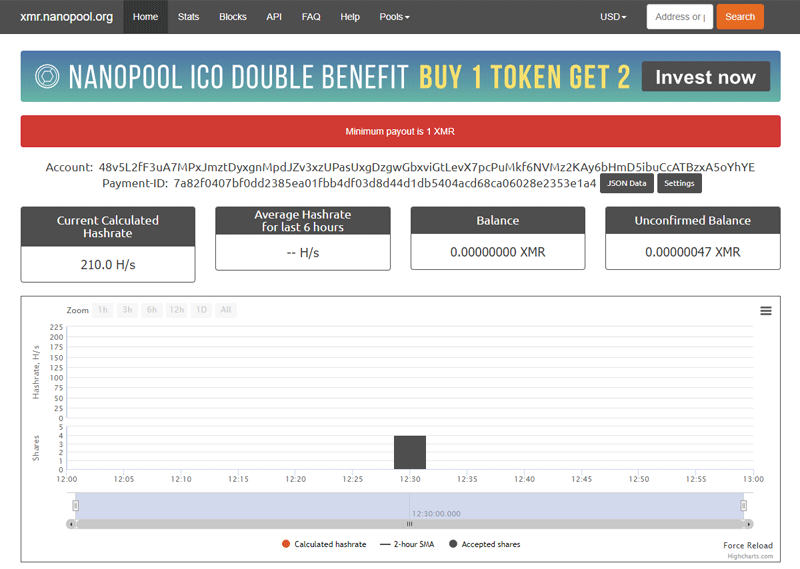This screenshot has width=800, height=569.
Task: Click the account address starting 48v5L2fF
Action: tap(427, 167)
